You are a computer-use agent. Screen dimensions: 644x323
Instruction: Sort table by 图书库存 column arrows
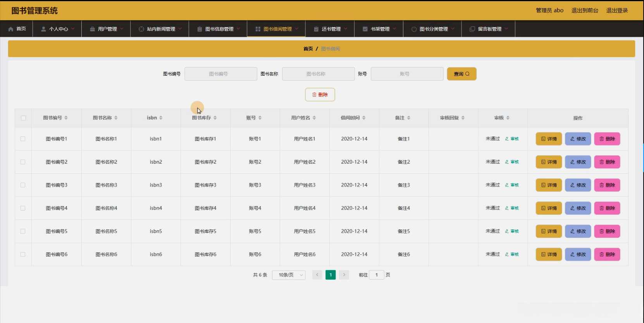point(215,118)
